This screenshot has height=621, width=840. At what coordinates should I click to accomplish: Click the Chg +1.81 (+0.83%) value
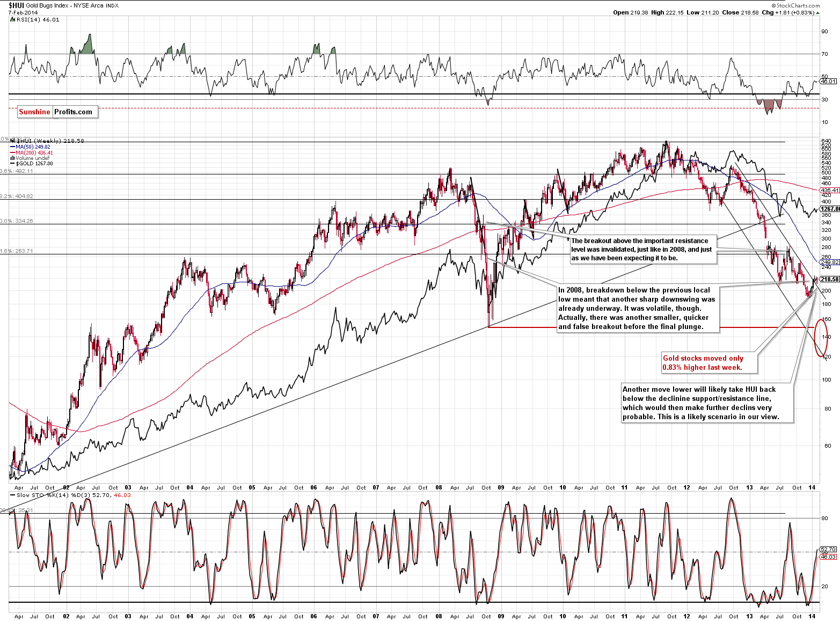(790, 12)
